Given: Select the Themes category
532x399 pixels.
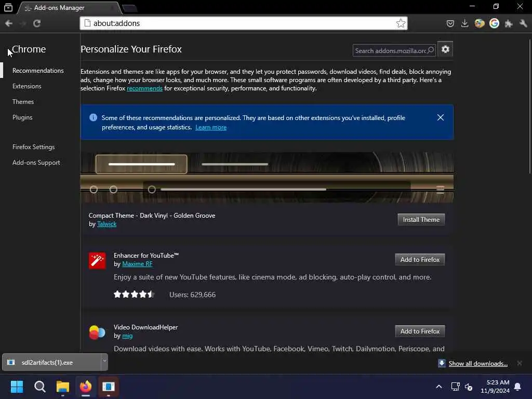Looking at the screenshot, I should pyautogui.click(x=23, y=102).
